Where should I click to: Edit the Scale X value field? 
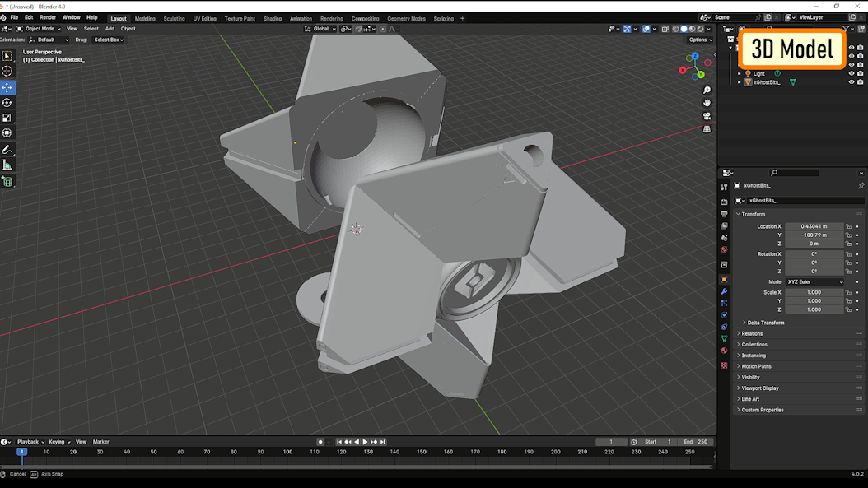click(x=814, y=292)
